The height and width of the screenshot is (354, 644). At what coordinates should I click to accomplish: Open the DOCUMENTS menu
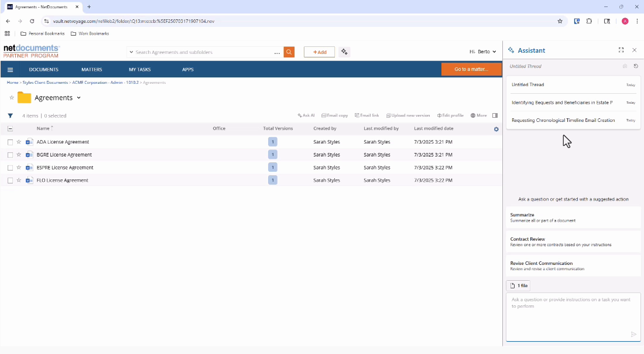pos(43,70)
